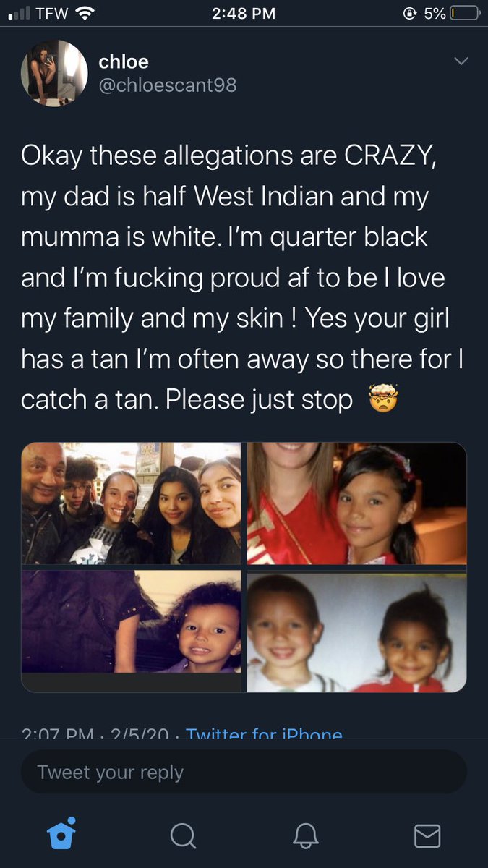Open the @chloescant98 profile handle
Viewport: 488px width, 868px height.
168,86
